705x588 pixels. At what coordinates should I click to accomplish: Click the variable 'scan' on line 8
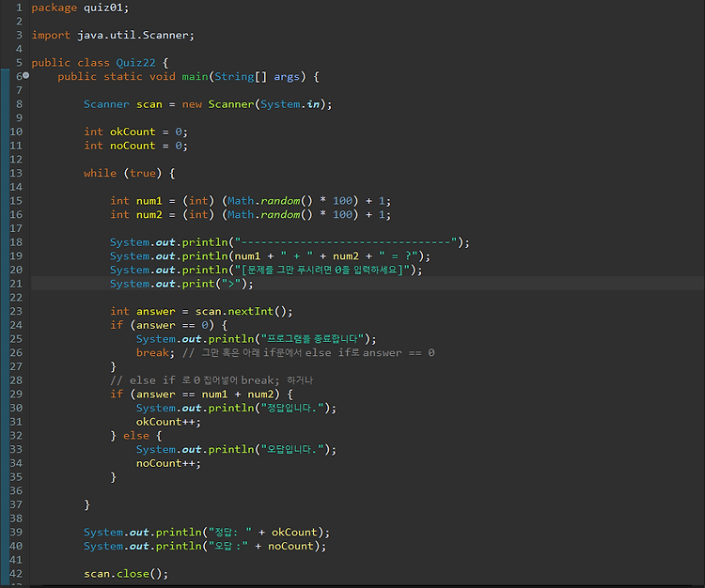tap(149, 104)
